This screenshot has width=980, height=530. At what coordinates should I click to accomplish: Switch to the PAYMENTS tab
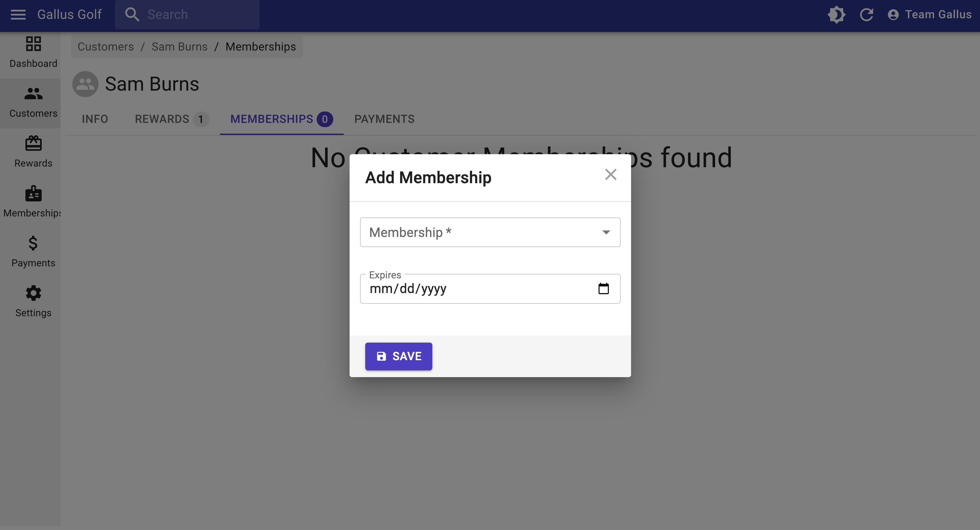pos(384,119)
